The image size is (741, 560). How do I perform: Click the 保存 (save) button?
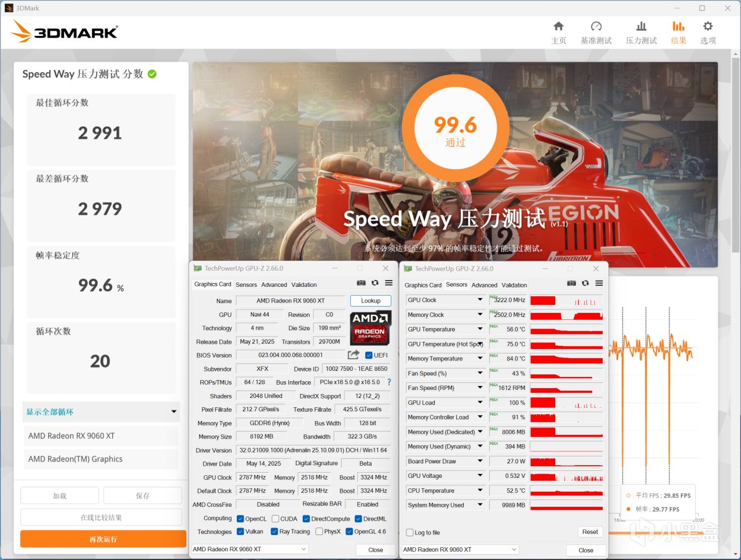[x=143, y=496]
